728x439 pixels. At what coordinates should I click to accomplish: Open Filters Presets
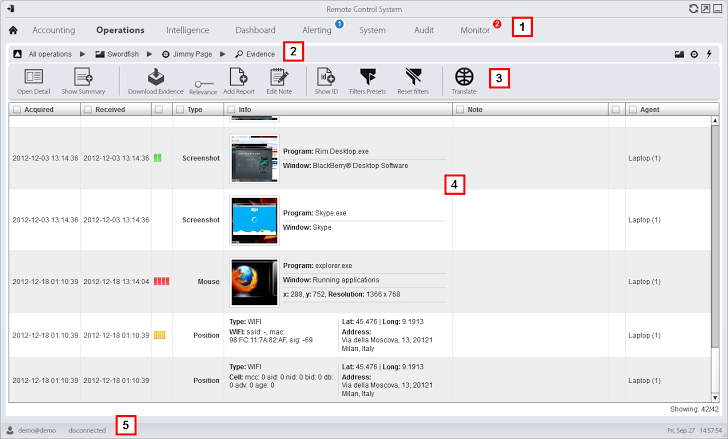tap(369, 76)
